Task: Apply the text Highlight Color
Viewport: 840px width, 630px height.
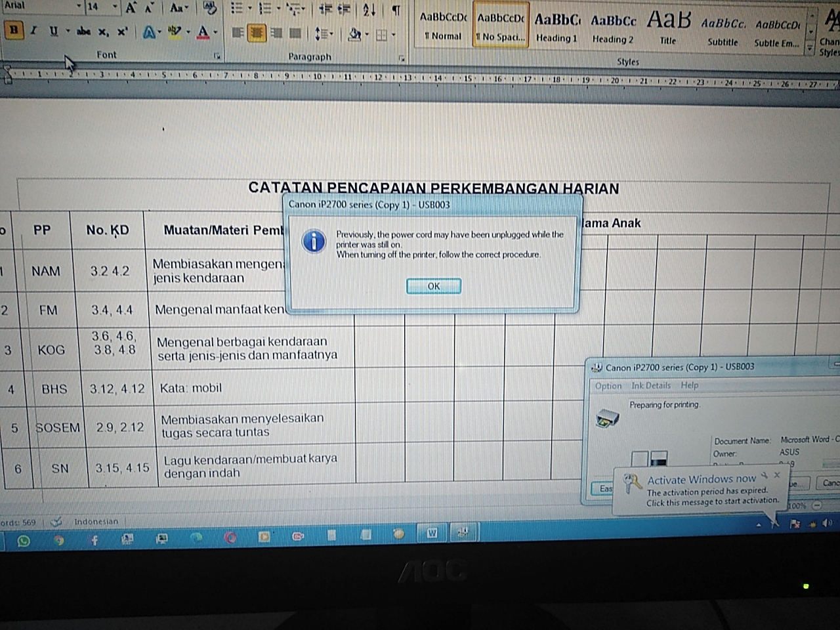Action: [174, 31]
